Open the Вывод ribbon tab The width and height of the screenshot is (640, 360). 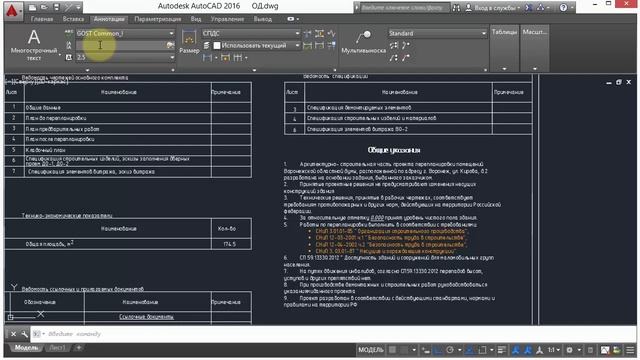[263, 19]
